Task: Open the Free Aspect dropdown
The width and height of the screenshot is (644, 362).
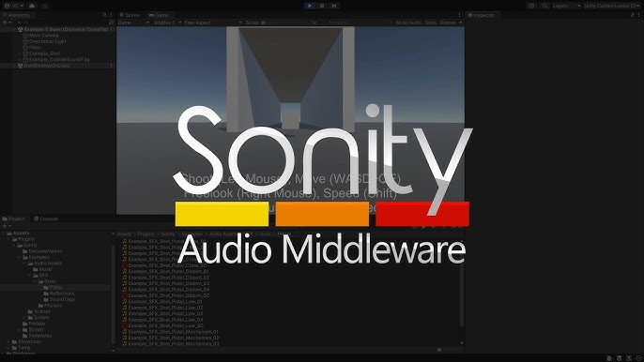Action: coord(213,23)
